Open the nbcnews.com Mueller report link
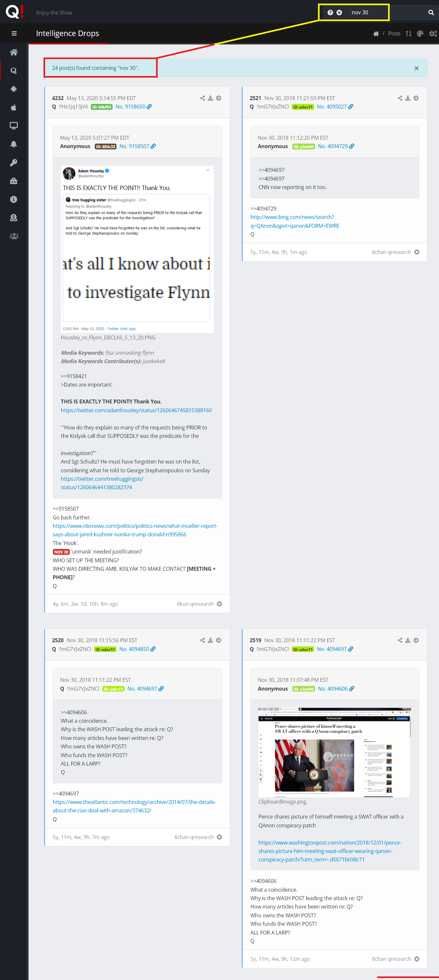This screenshot has height=980, width=439. pyautogui.click(x=135, y=530)
